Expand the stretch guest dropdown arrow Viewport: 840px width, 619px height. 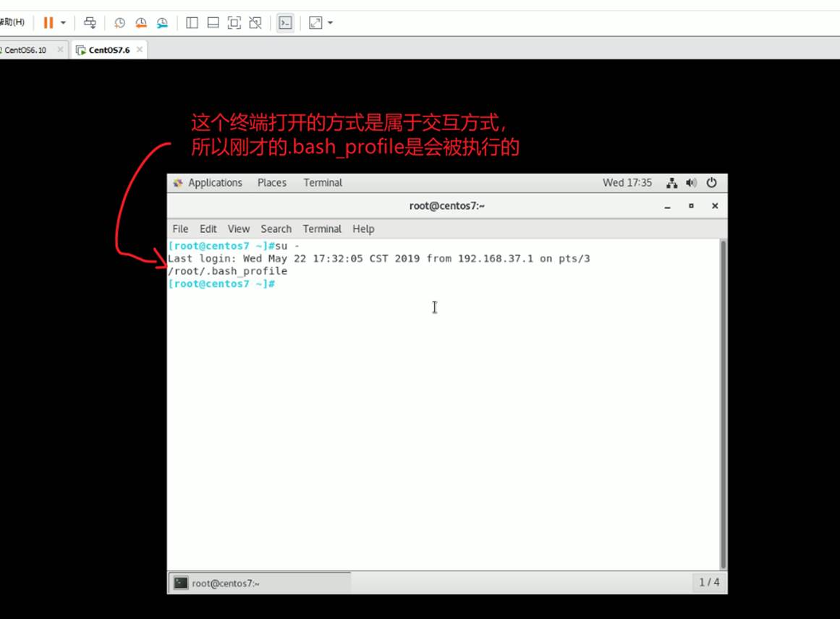tap(331, 23)
